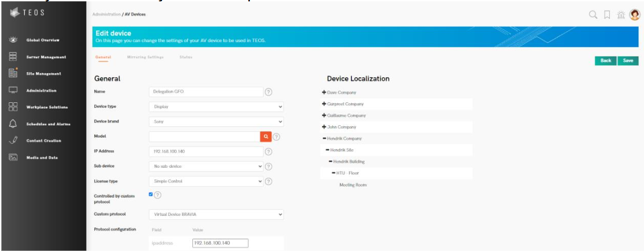Image resolution: width=644 pixels, height=251 pixels.
Task: Open Server Management from the sidebar
Action: click(46, 57)
